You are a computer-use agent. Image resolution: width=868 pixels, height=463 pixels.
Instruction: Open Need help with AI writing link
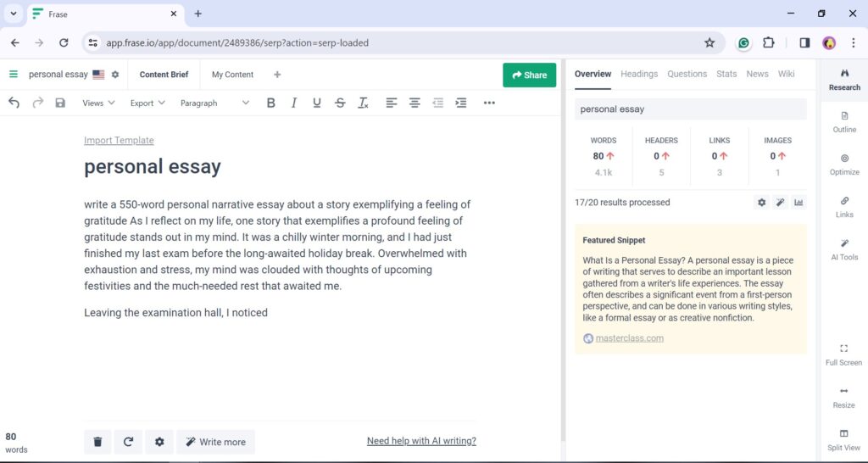(421, 441)
